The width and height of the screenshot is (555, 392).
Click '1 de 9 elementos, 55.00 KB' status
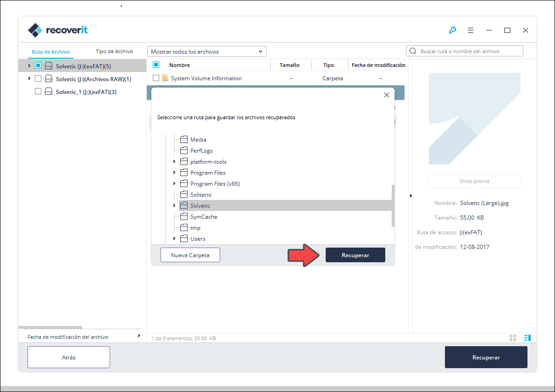(x=183, y=338)
